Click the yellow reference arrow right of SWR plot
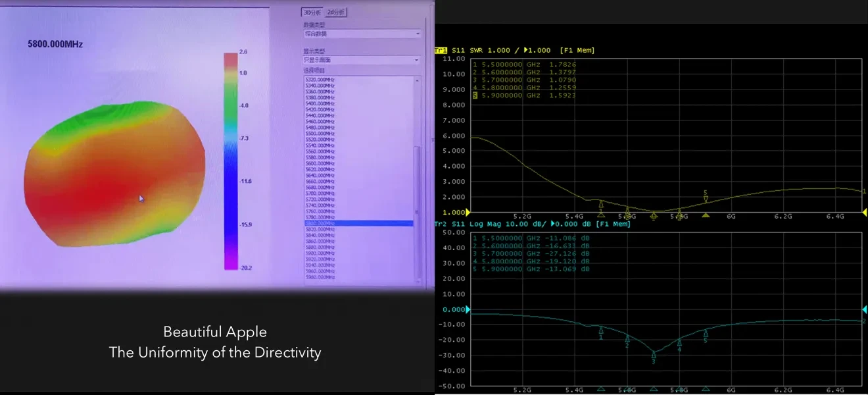This screenshot has height=395, width=868. tap(864, 212)
